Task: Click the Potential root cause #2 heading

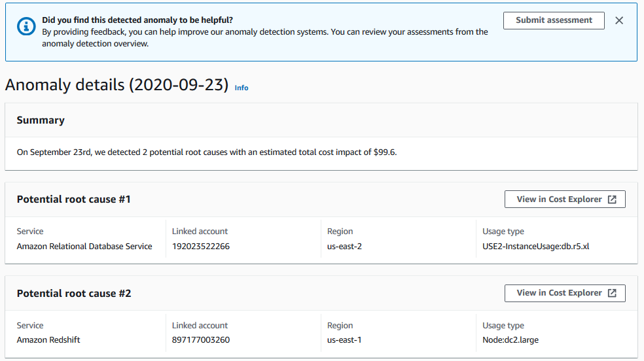Action: tap(74, 293)
